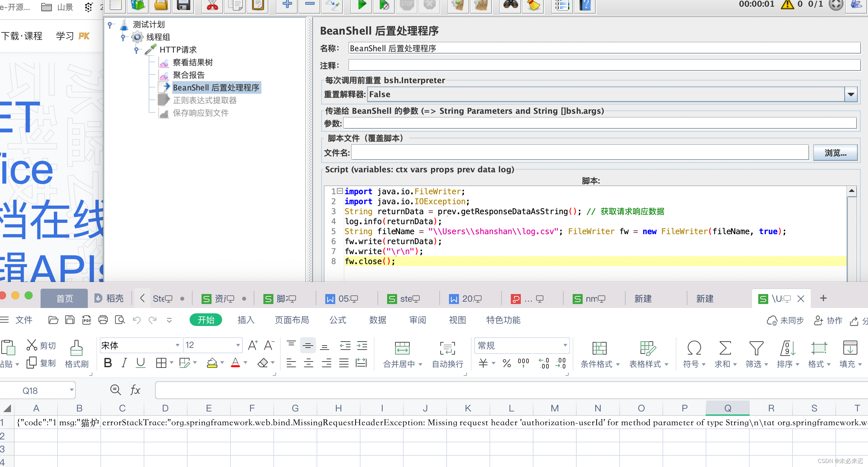Screen dimensions: 868x467
Task: Click WPS new tab plus button
Action: (x=823, y=298)
